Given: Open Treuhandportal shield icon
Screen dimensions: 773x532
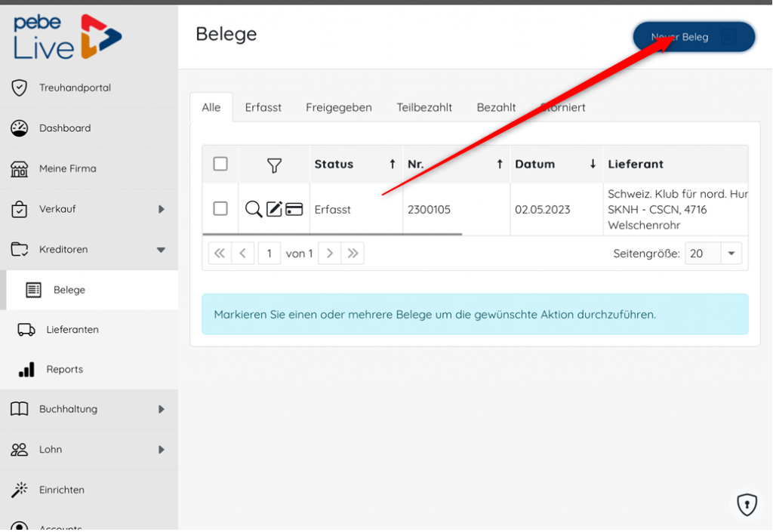Looking at the screenshot, I should (19, 88).
